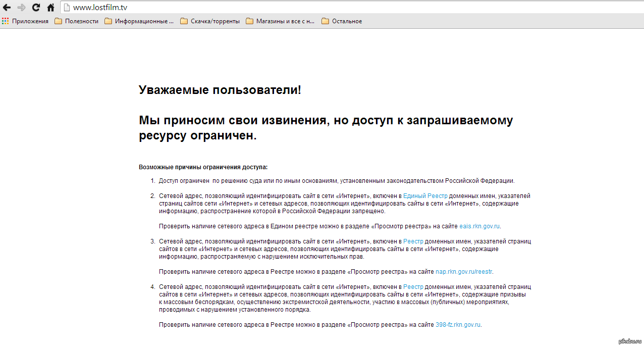The height and width of the screenshot is (347, 644).
Task: Follow the Единый Реестр link
Action: coord(425,196)
